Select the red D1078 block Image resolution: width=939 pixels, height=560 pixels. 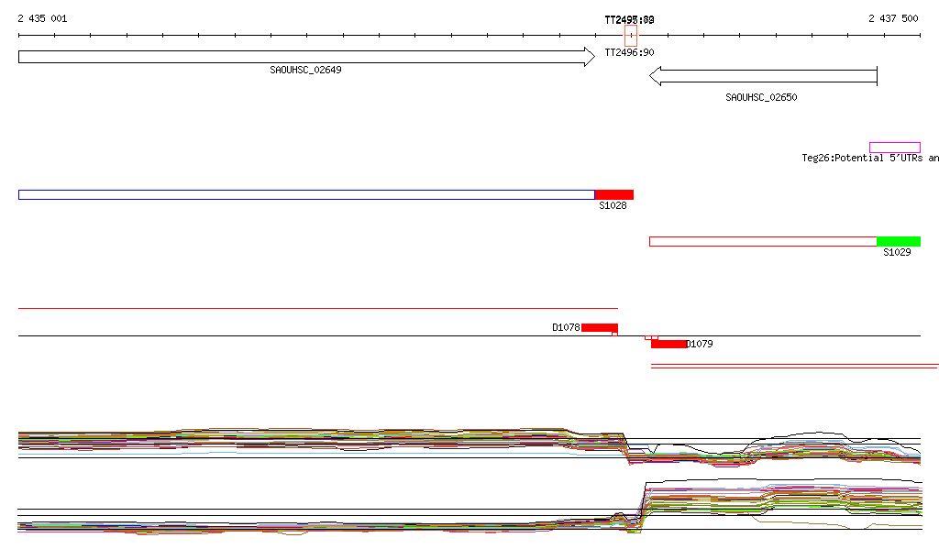(599, 327)
